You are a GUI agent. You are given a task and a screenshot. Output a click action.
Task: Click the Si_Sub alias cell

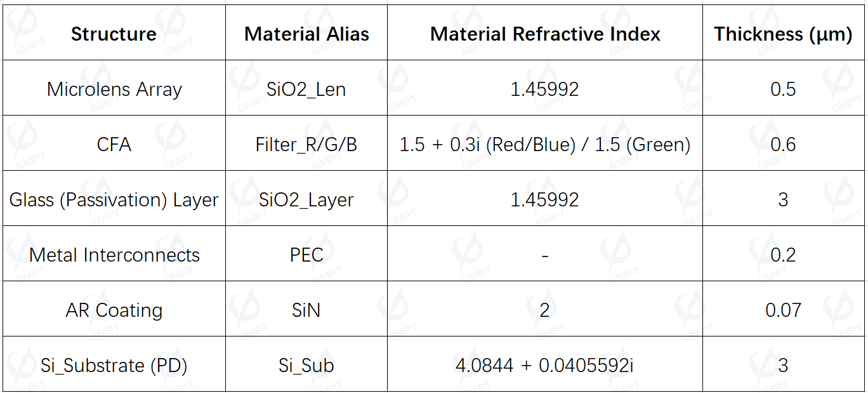click(x=306, y=365)
